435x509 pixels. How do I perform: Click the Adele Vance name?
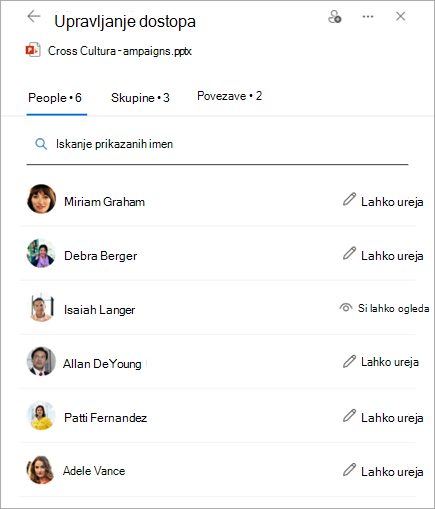(x=94, y=471)
